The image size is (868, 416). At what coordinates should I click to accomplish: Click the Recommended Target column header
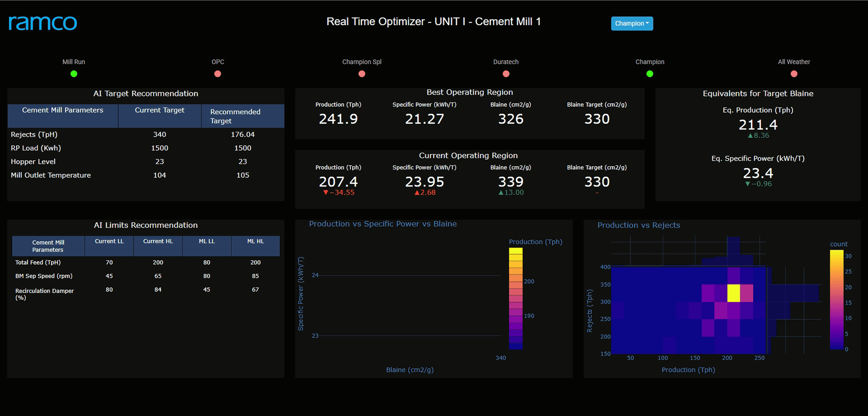tap(243, 116)
